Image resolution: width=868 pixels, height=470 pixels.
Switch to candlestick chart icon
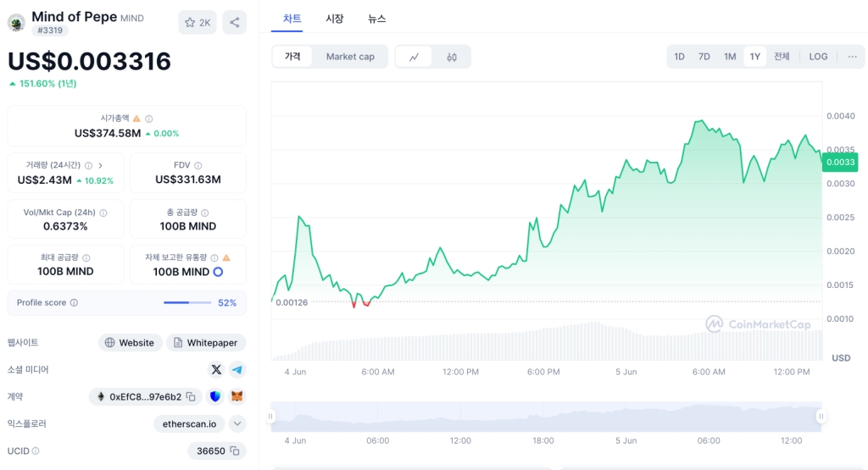(452, 57)
